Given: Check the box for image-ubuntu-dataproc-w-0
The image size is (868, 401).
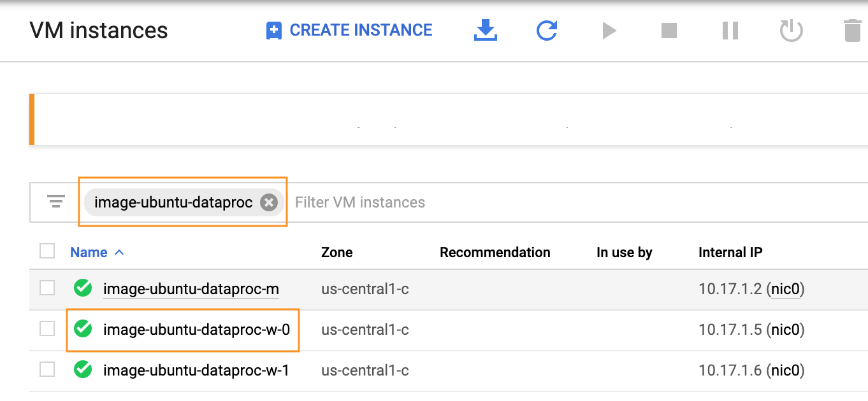Looking at the screenshot, I should (47, 329).
